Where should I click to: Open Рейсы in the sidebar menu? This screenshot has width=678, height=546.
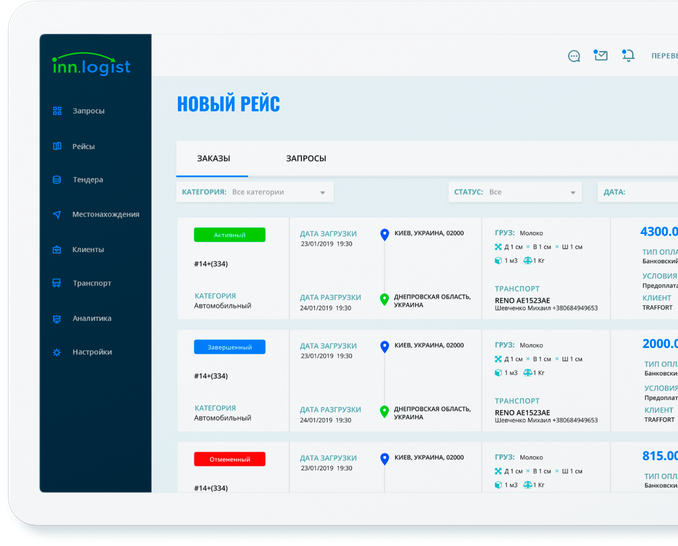[83, 147]
